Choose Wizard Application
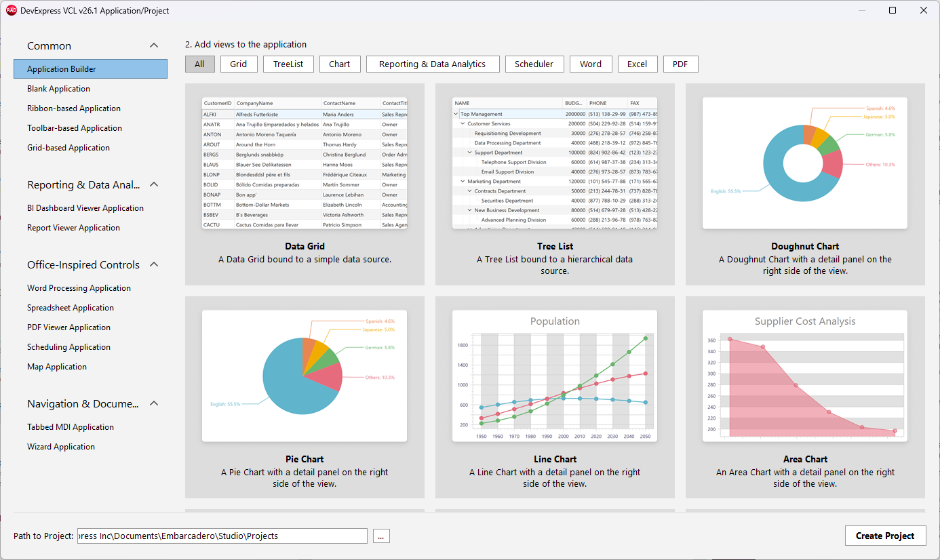 pos(90,447)
